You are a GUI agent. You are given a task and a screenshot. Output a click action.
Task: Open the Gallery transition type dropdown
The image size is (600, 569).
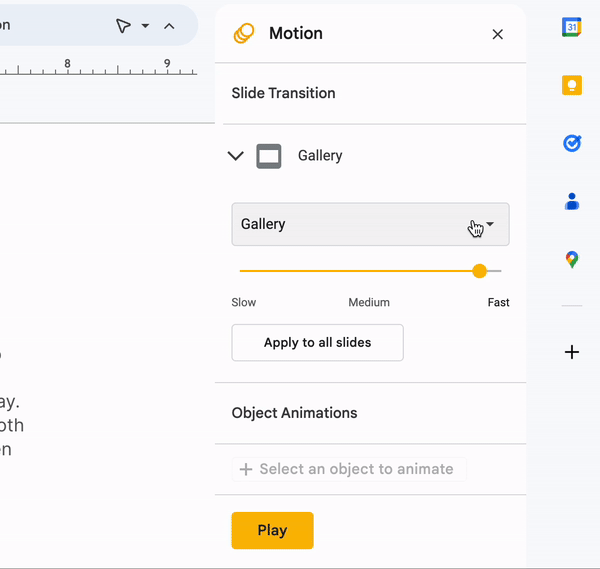[x=370, y=224]
